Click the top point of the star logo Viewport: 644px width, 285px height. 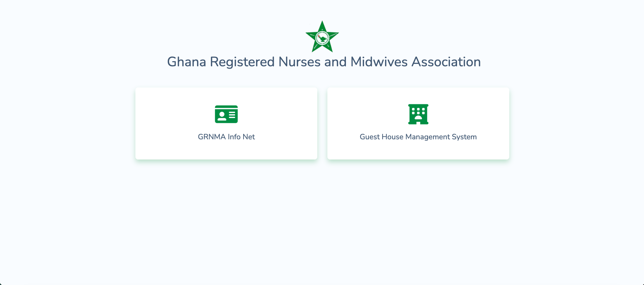coord(322,24)
